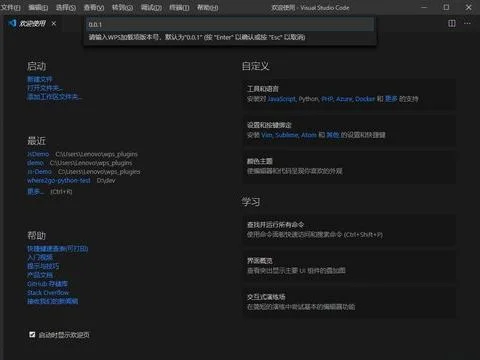
Task: Open the 产品文档 help link
Action: click(x=40, y=275)
